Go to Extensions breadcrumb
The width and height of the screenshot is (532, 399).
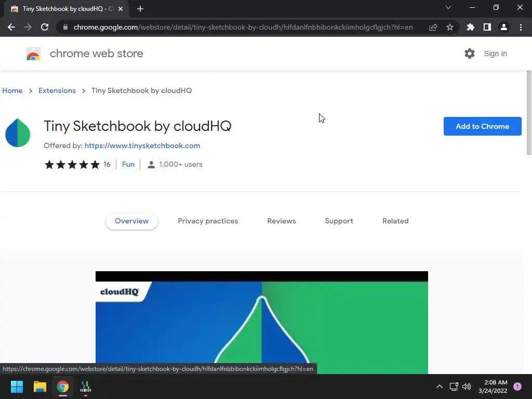click(57, 90)
